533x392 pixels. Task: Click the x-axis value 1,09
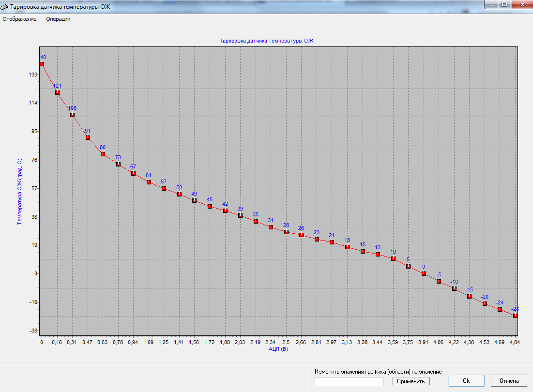(x=148, y=342)
